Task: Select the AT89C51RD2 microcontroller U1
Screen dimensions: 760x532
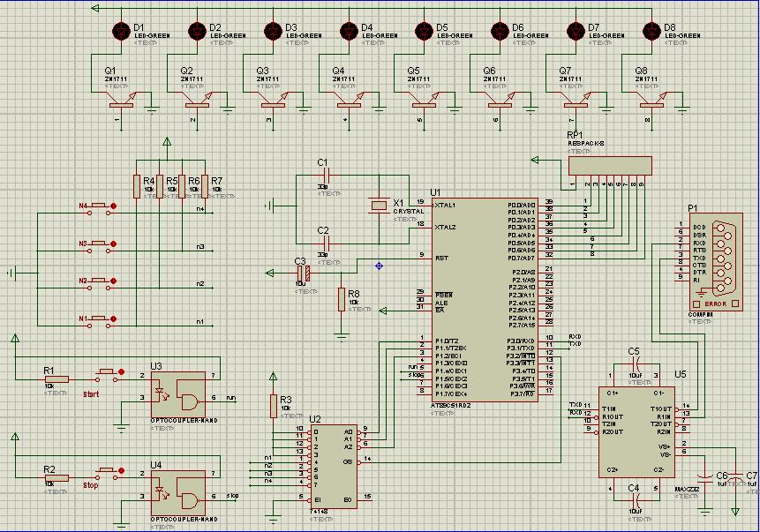Action: (x=485, y=300)
